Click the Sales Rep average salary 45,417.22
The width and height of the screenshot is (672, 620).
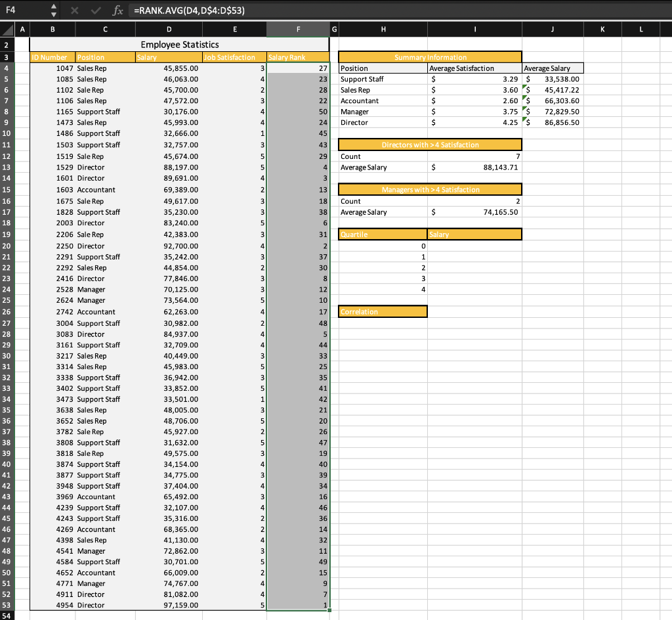(x=553, y=90)
